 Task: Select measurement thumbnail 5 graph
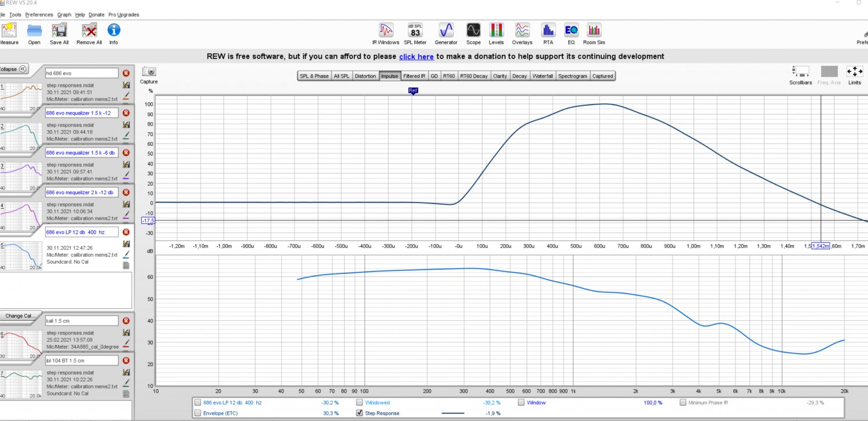pyautogui.click(x=22, y=254)
